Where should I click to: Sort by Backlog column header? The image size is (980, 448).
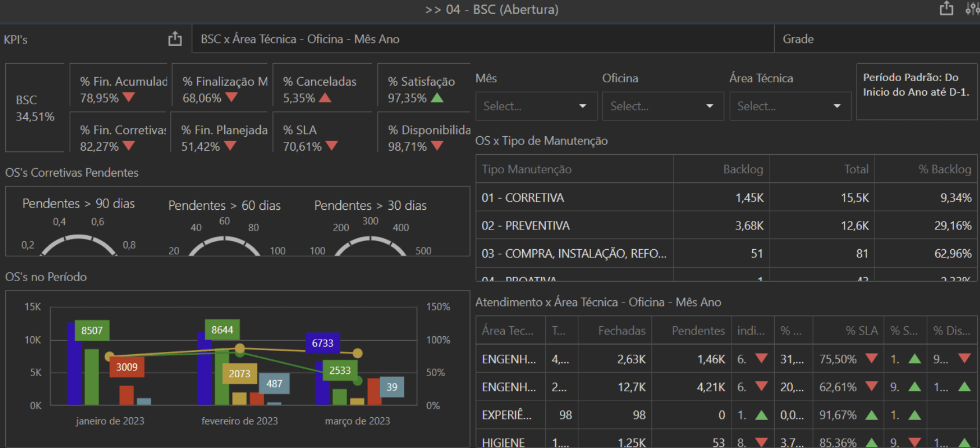click(x=722, y=169)
